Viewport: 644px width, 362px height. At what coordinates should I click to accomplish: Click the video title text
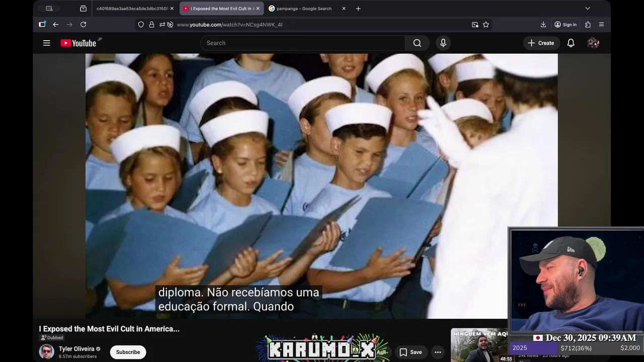(x=109, y=329)
